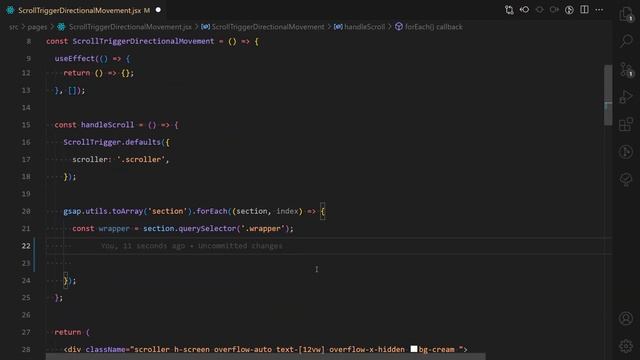Click the src breadcrumb

13,27
